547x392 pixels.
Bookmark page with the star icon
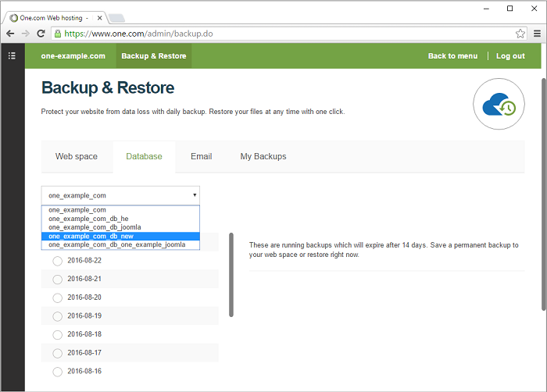click(520, 34)
